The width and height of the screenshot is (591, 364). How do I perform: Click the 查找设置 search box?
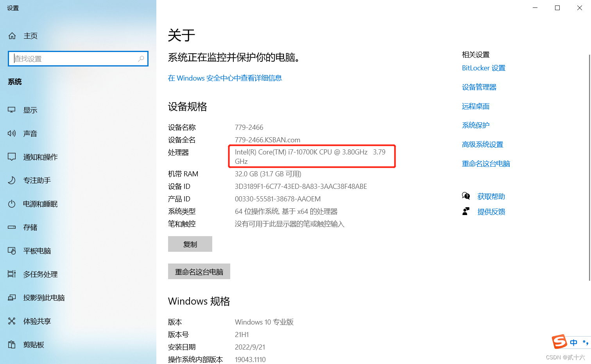78,59
